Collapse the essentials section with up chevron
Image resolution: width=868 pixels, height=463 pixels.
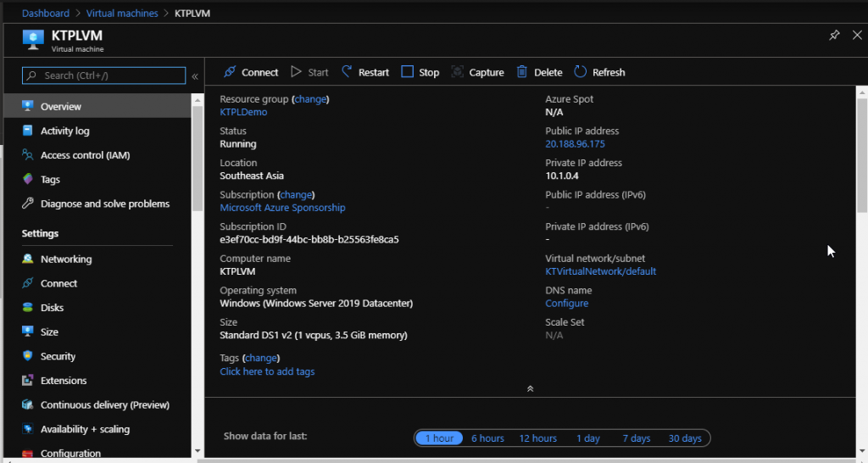tap(530, 388)
